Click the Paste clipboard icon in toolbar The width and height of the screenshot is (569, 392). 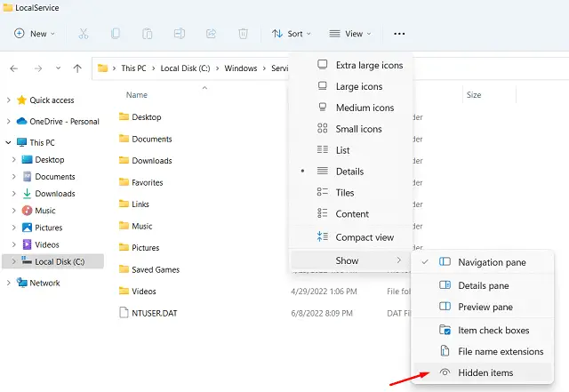pos(148,34)
